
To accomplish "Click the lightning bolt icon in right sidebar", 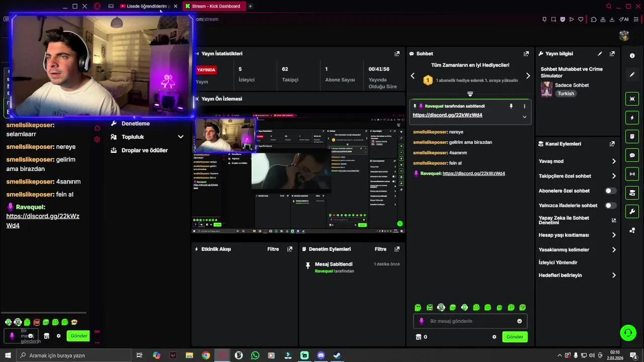I will [632, 118].
